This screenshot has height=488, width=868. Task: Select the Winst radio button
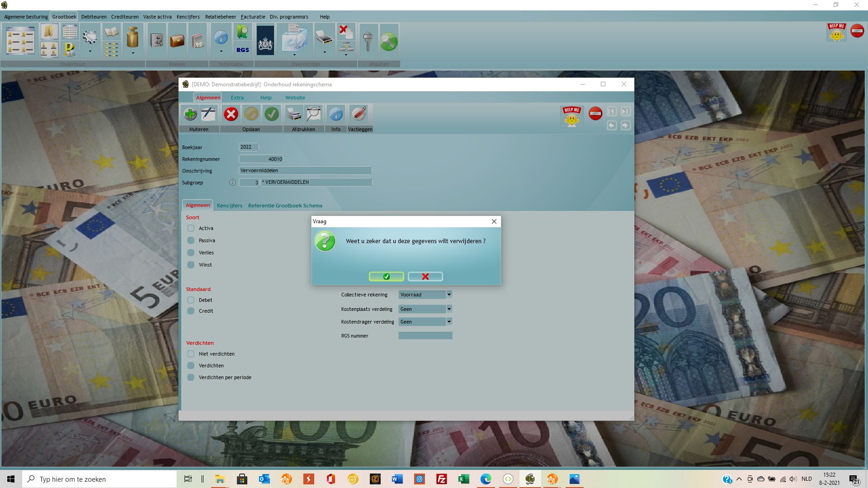[x=191, y=265]
